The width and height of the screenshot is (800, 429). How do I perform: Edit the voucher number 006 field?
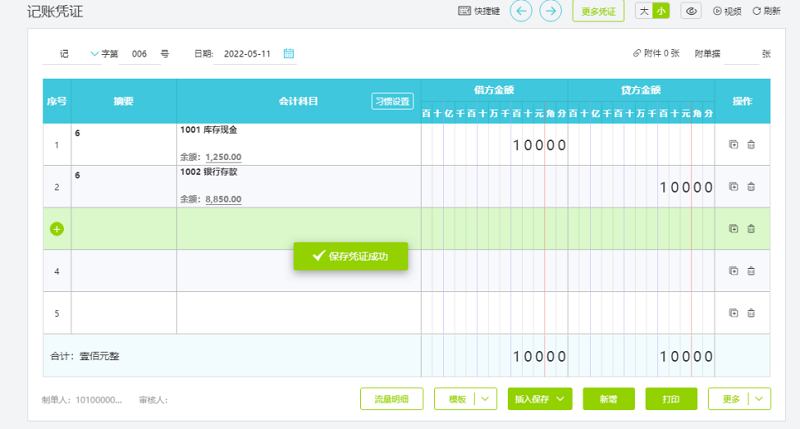[139, 54]
